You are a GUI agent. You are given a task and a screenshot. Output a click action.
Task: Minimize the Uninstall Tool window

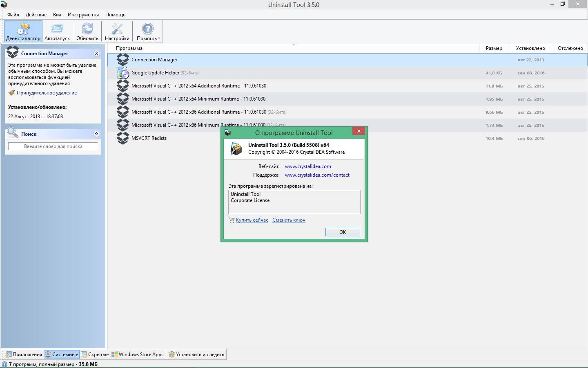tap(552, 4)
